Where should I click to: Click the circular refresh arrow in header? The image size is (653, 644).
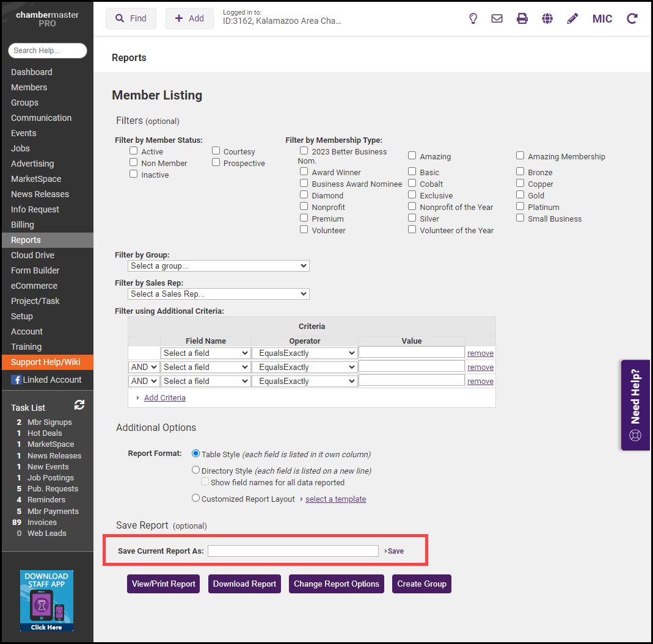pyautogui.click(x=632, y=18)
